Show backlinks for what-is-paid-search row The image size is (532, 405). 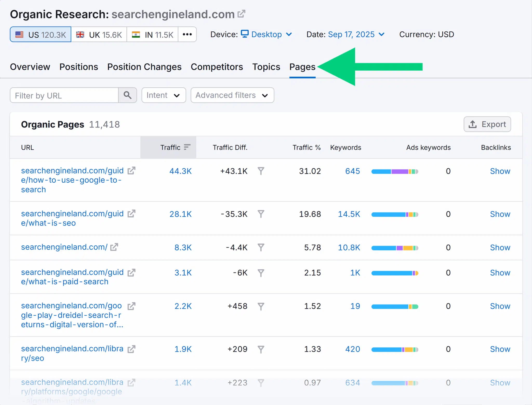tap(500, 273)
